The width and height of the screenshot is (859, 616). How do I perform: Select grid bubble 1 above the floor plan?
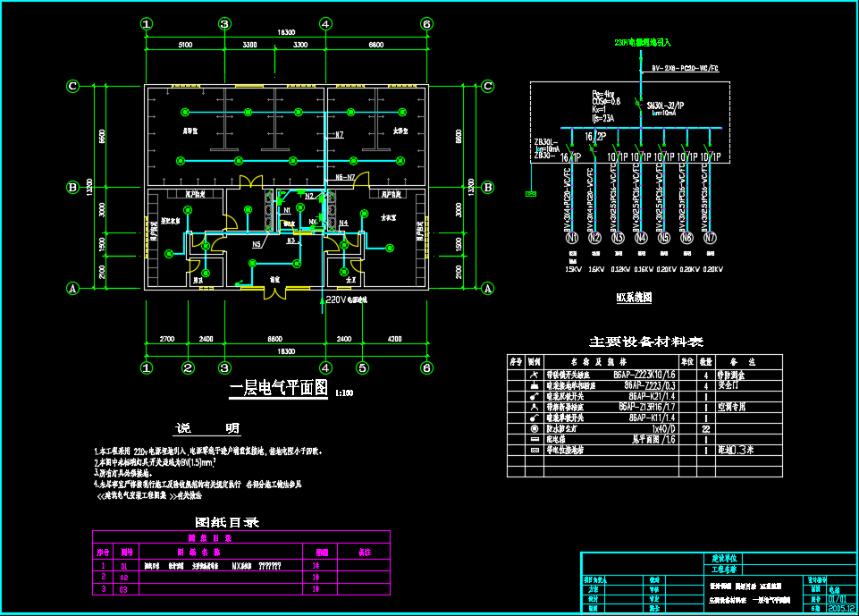coord(147,23)
